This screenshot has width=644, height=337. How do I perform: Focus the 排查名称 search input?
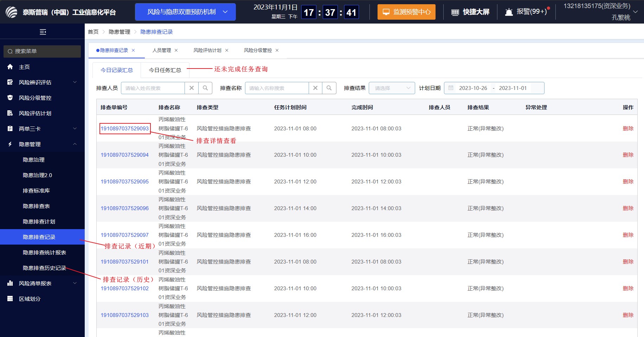277,88
